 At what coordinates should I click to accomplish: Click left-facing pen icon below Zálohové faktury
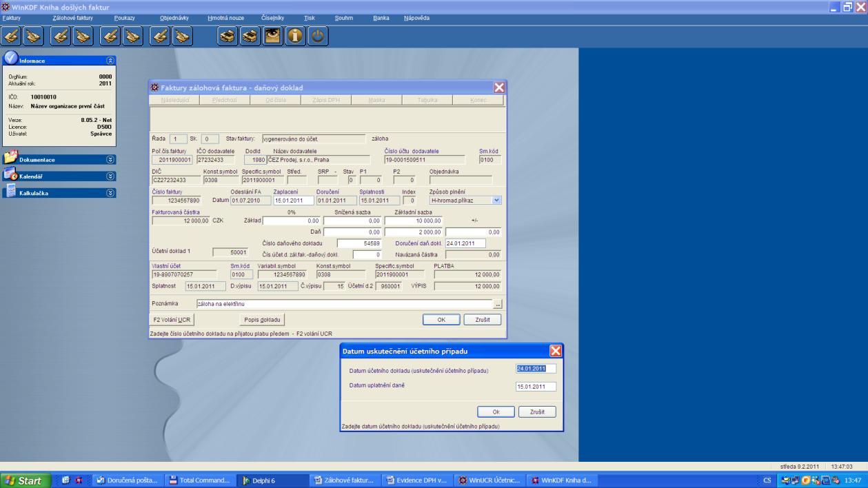pyautogui.click(x=61, y=37)
